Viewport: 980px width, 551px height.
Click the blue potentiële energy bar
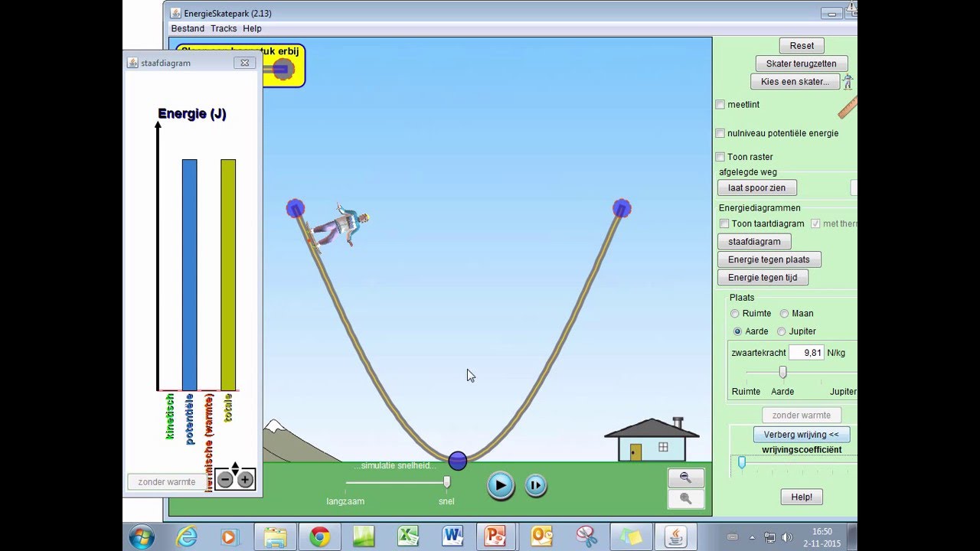(189, 275)
